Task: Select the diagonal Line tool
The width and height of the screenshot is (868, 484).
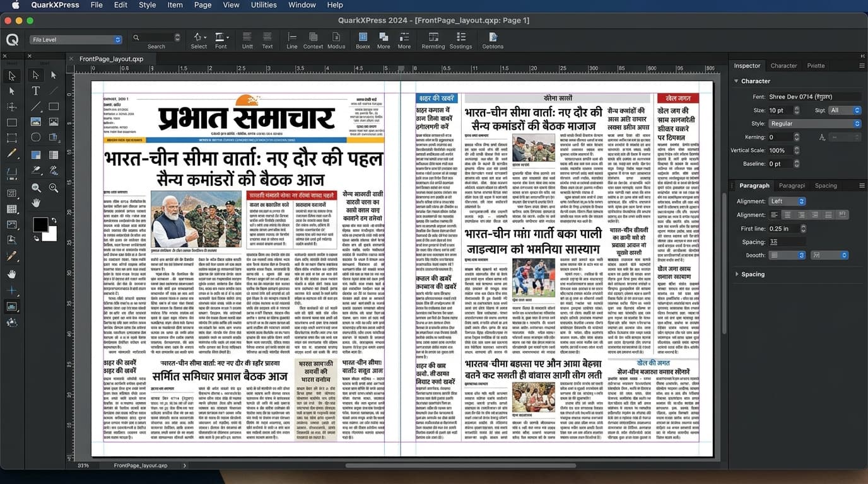Action: click(36, 107)
